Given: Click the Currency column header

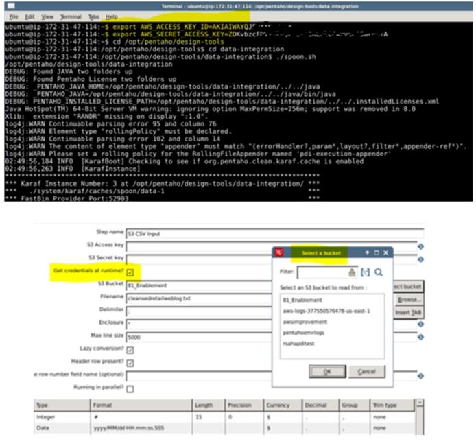Looking at the screenshot, I should pyautogui.click(x=283, y=405).
